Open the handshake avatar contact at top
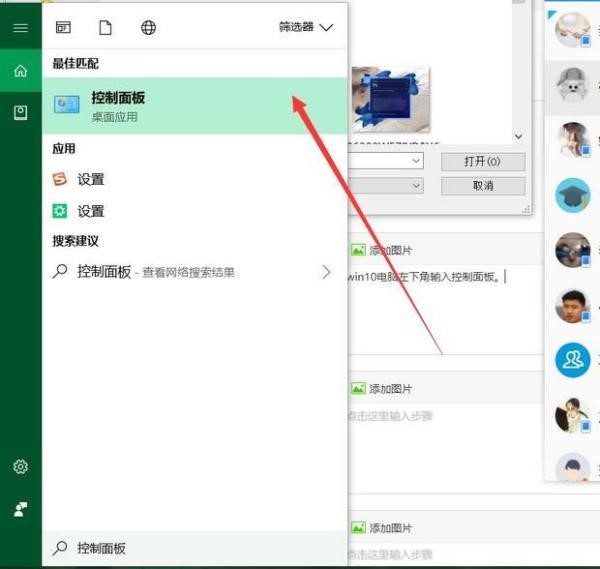The width and height of the screenshot is (600, 569). (x=572, y=30)
